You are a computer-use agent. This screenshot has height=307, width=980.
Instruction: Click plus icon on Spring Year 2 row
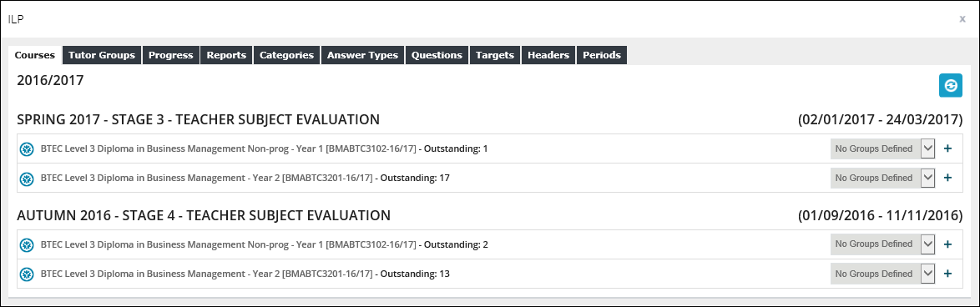(x=947, y=178)
